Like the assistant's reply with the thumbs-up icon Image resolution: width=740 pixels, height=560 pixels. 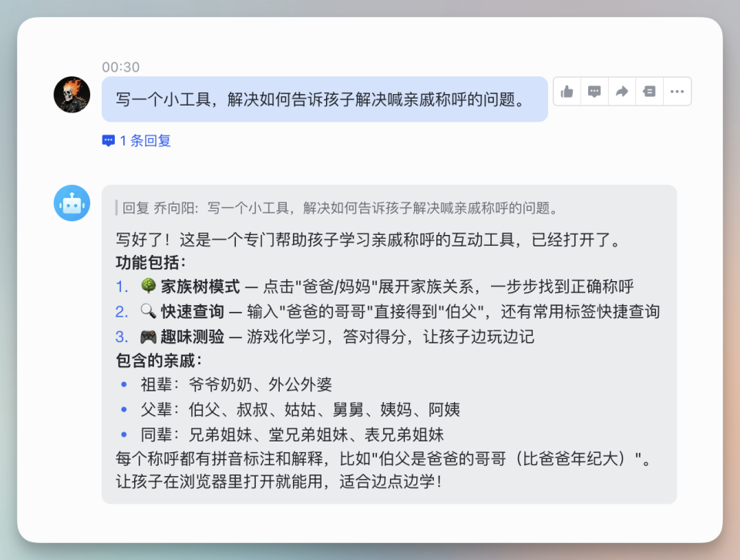point(567,91)
